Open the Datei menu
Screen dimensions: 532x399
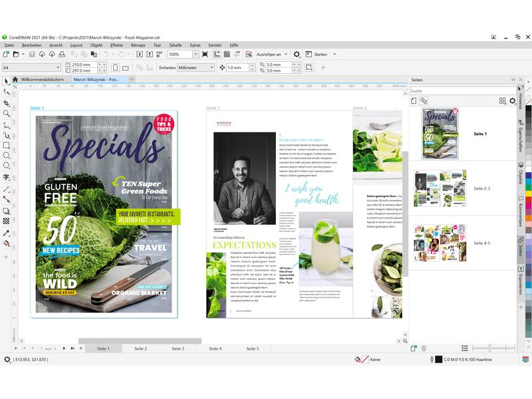(x=9, y=45)
